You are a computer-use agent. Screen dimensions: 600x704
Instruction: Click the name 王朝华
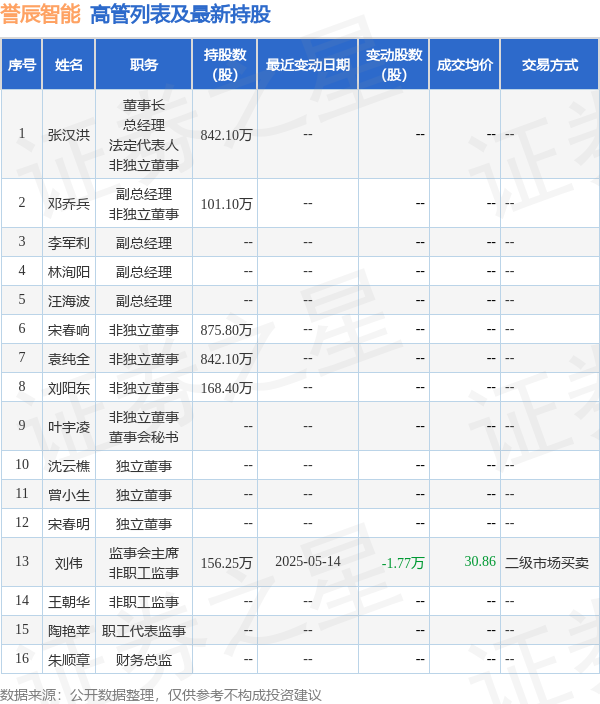[69, 602]
